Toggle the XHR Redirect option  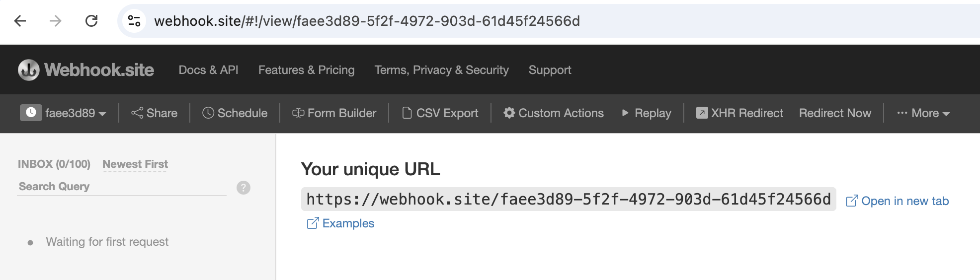click(739, 113)
